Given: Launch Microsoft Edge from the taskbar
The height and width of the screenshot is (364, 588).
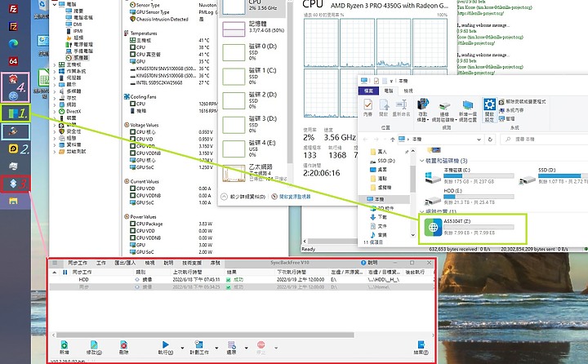Looking at the screenshot, I should tap(13, 44).
